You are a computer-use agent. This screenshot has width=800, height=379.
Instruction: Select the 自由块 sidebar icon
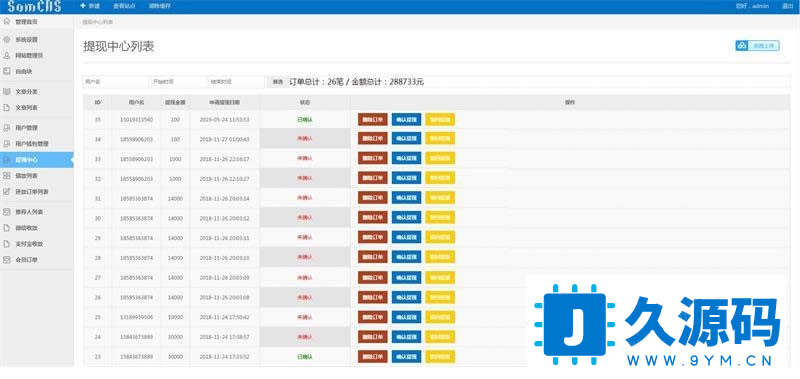click(7, 71)
